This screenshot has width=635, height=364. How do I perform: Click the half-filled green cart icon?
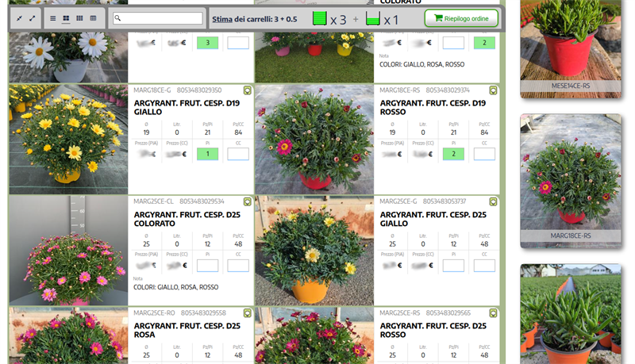click(373, 18)
